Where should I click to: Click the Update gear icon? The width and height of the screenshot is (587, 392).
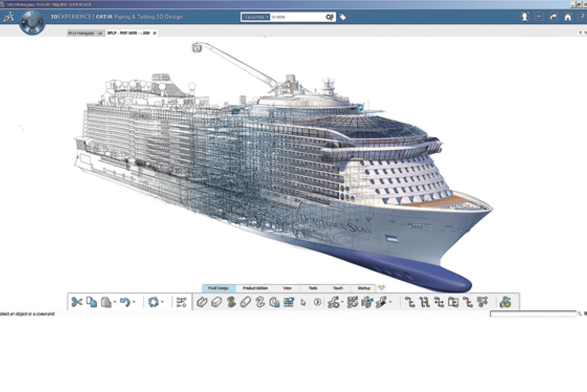pyautogui.click(x=153, y=302)
